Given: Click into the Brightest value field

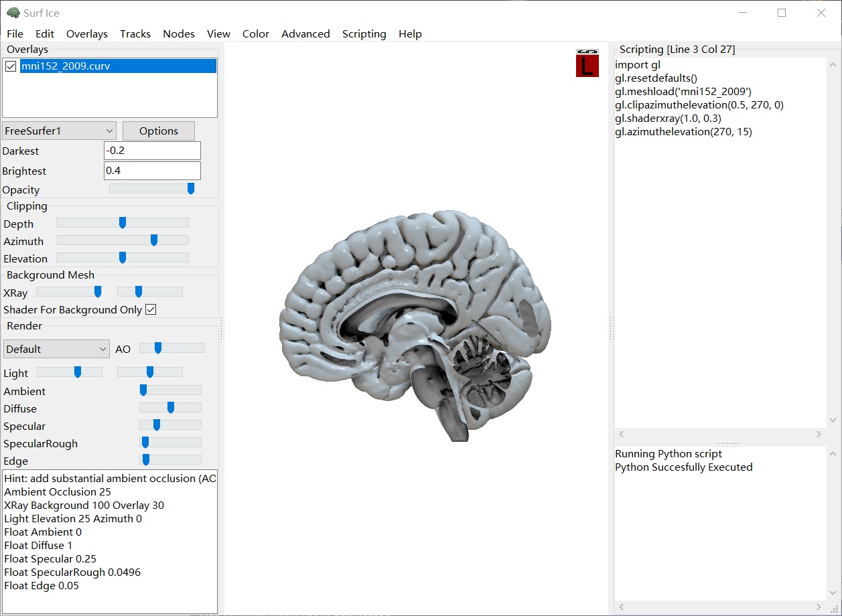Looking at the screenshot, I should 152,171.
